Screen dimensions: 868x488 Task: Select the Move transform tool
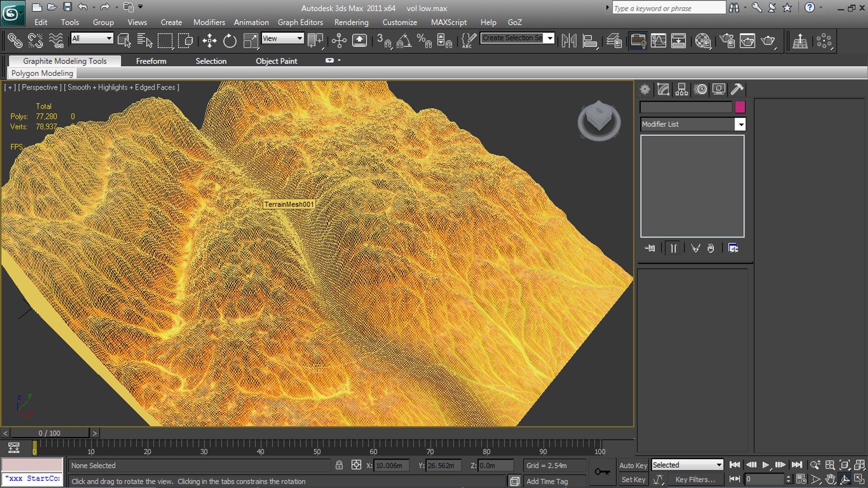click(209, 41)
